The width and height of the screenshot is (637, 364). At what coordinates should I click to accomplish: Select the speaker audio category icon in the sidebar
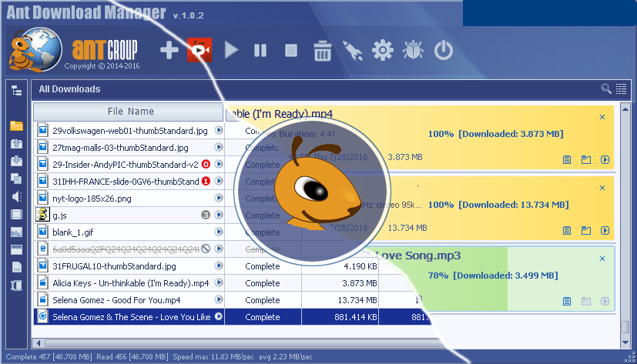pos(17,196)
